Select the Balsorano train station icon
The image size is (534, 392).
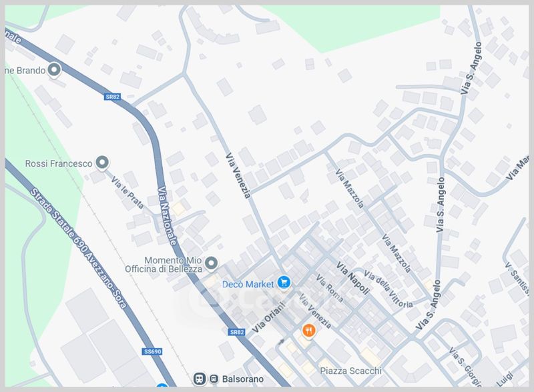tap(200, 379)
